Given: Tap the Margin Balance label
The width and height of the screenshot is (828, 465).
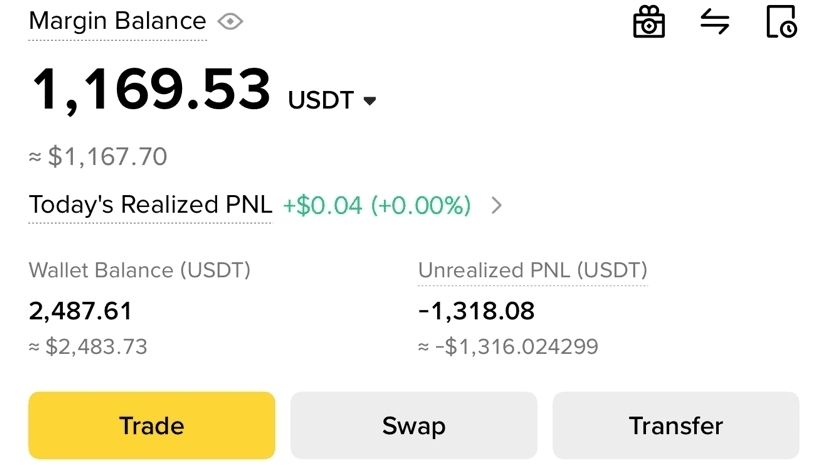Looking at the screenshot, I should point(117,22).
